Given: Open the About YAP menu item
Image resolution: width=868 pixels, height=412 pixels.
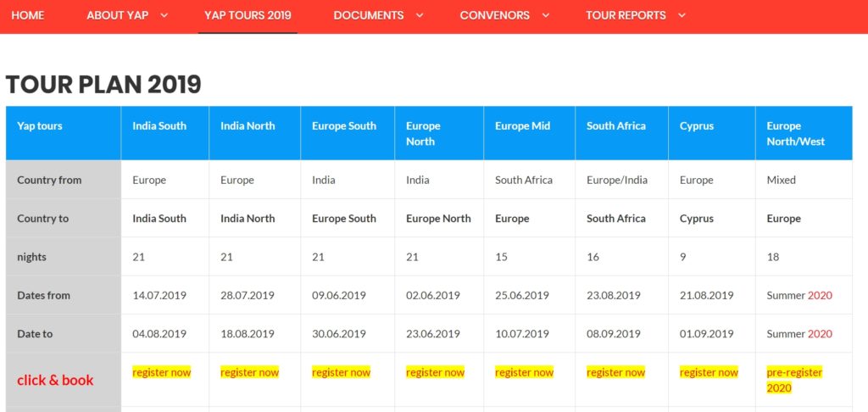Looking at the screenshot, I should pos(117,15).
